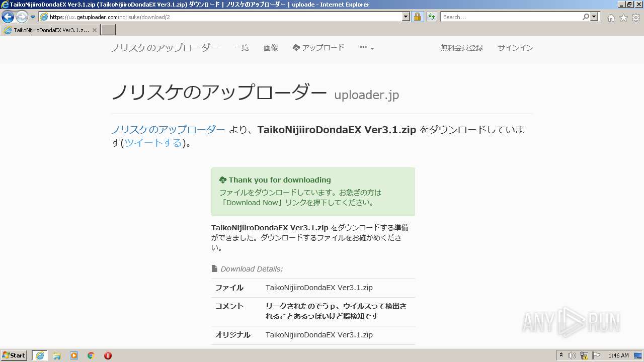Open the 一覧 menu item
The image size is (644, 362).
(x=242, y=48)
